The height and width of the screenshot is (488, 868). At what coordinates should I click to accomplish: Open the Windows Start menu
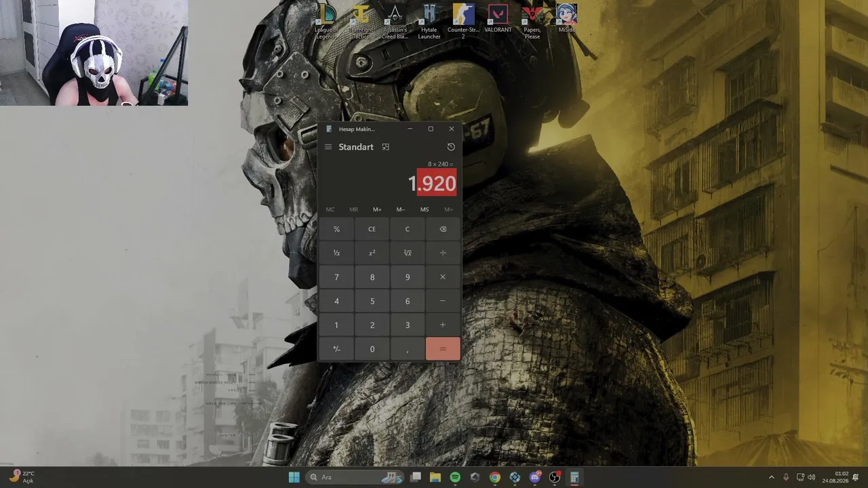(294, 477)
